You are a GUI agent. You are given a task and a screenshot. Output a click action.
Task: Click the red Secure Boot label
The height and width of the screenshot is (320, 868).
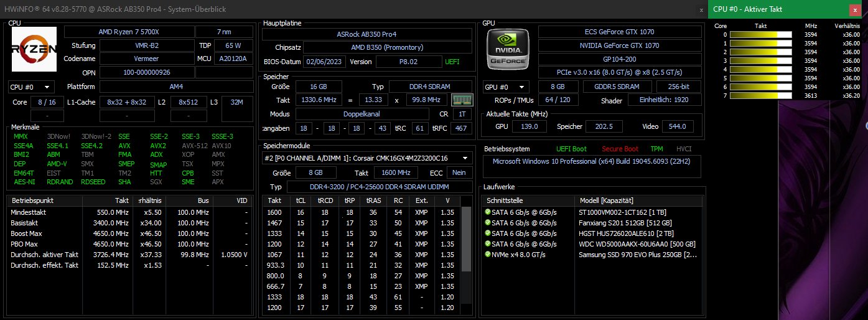(x=619, y=149)
